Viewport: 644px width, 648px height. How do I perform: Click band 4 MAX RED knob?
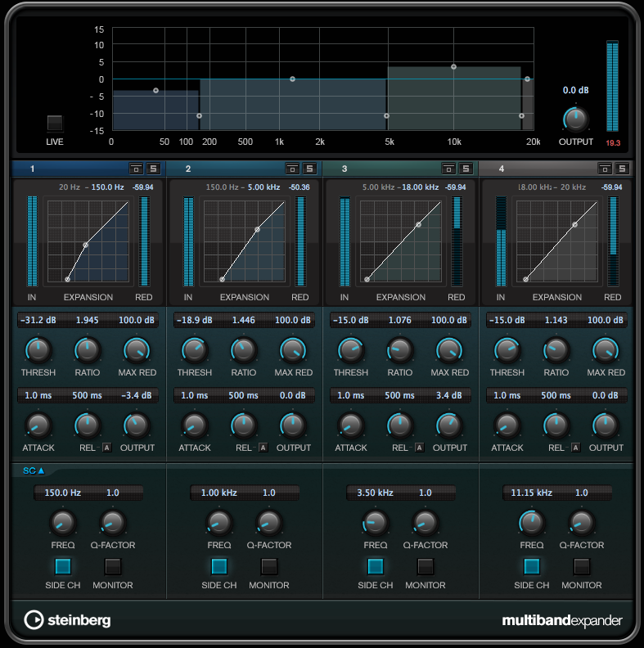pyautogui.click(x=606, y=350)
